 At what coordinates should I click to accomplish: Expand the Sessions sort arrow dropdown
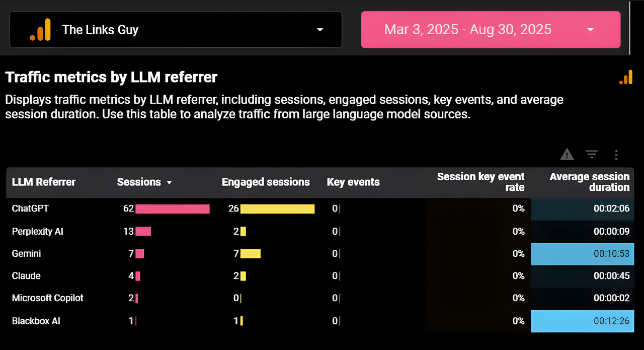pyautogui.click(x=170, y=183)
